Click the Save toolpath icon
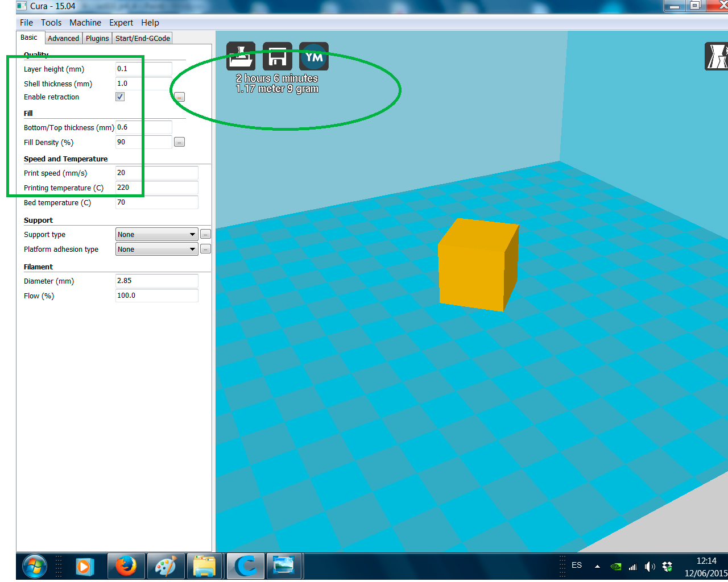Viewport: 728px width, 582px height. coord(277,56)
